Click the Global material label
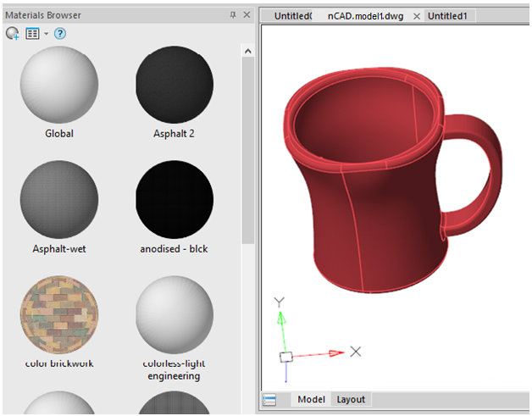Image resolution: width=532 pixels, height=416 pixels. pyautogui.click(x=59, y=134)
